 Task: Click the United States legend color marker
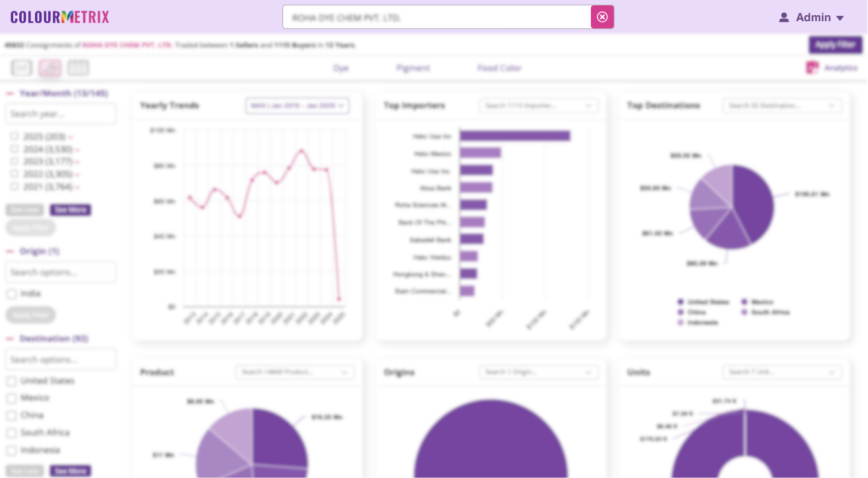[x=680, y=302]
